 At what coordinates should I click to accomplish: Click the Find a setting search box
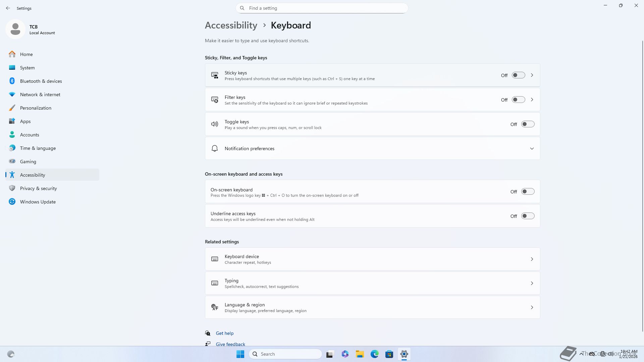point(322,8)
